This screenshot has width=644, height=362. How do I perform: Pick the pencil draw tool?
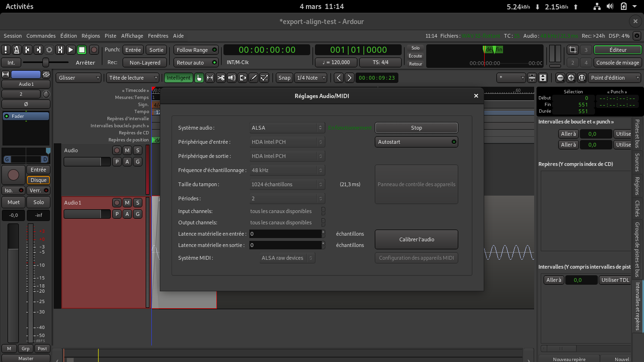pyautogui.click(x=254, y=78)
